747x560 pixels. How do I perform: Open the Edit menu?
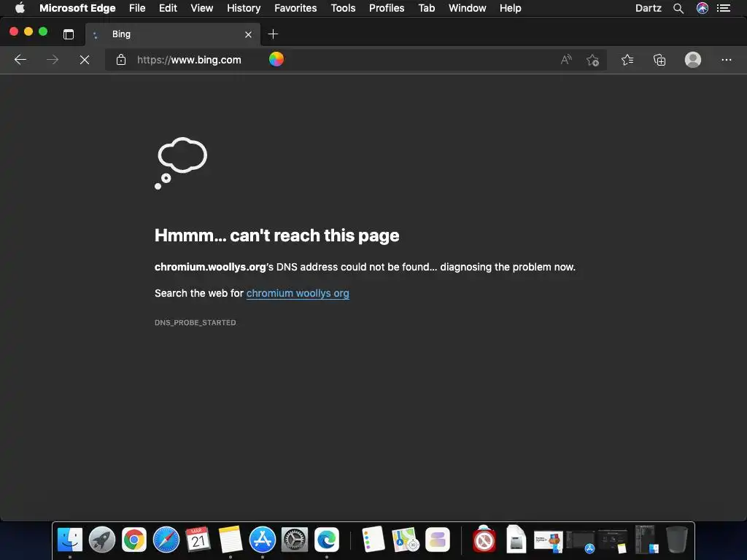tap(168, 8)
